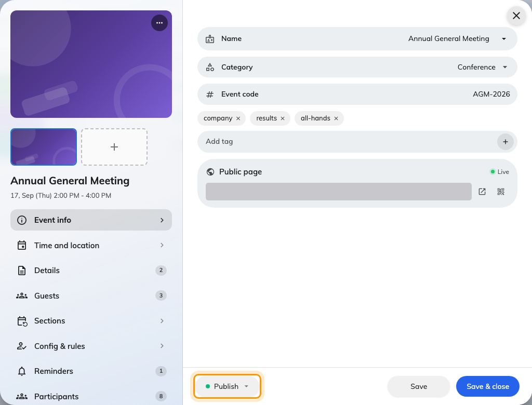
Task: Click the Guests count badge 3
Action: (x=161, y=296)
